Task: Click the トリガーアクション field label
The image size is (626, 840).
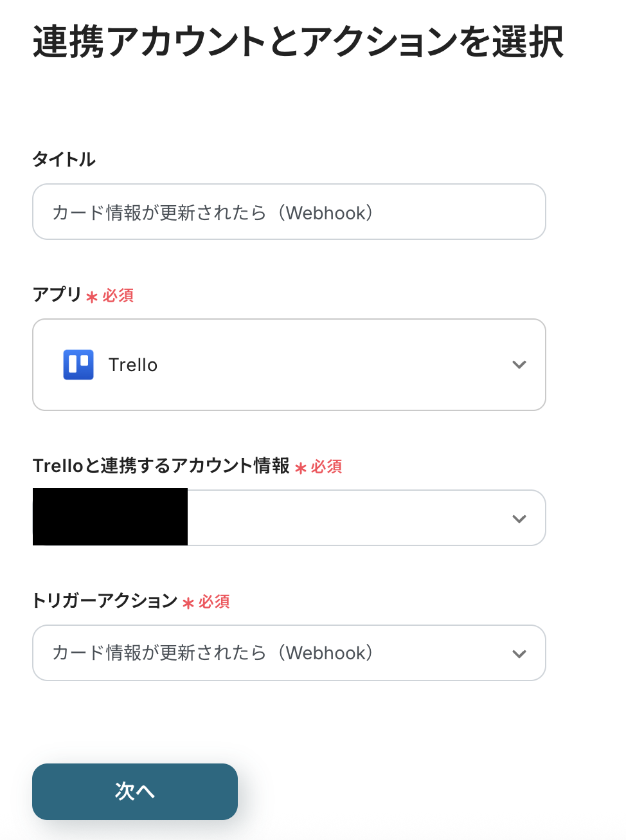Action: click(x=105, y=600)
